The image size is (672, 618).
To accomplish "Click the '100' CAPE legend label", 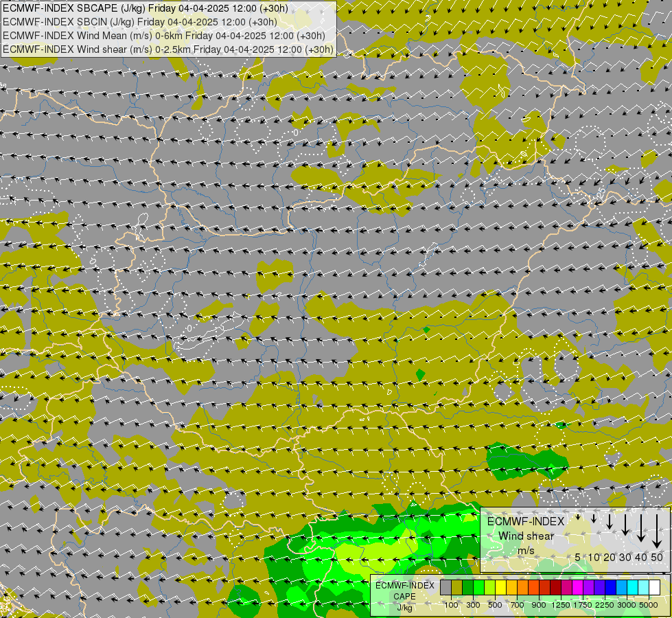I will point(451,605).
